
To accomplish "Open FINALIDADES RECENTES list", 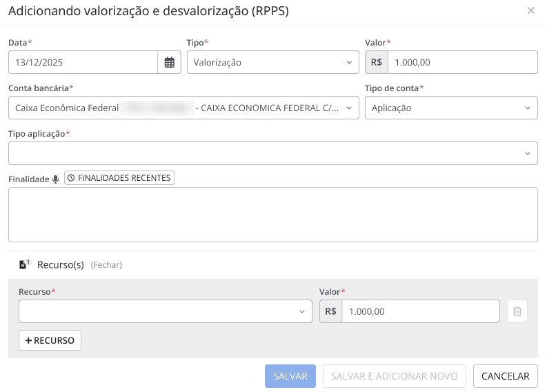I will [x=119, y=177].
